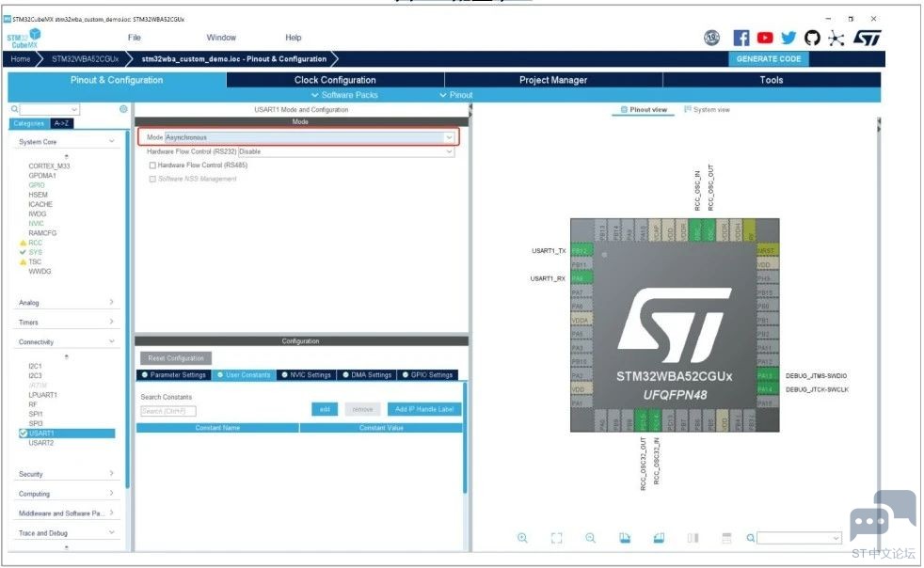Click the pin search magnifier icon
This screenshot has height=568, width=924.
750,538
